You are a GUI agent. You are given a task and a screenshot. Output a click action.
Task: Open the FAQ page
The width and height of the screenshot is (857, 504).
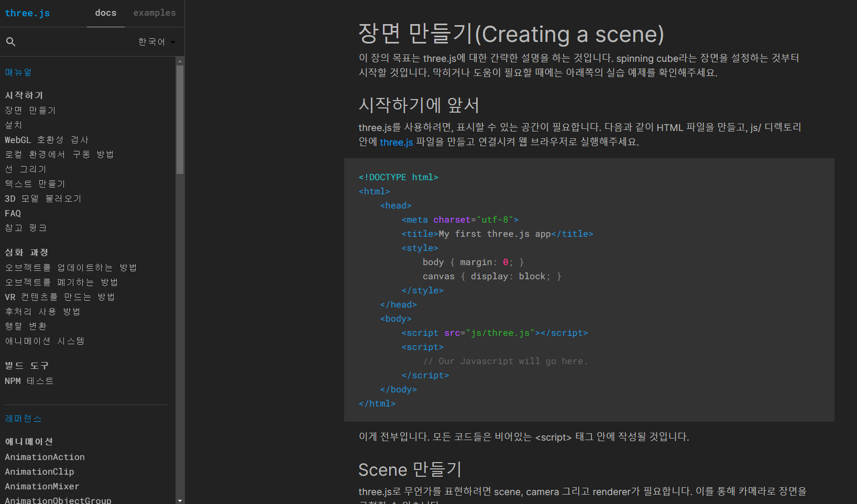click(13, 213)
